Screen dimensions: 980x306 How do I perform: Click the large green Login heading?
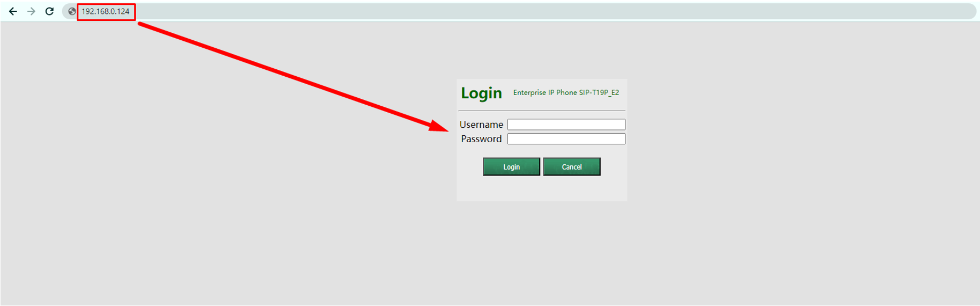[481, 93]
